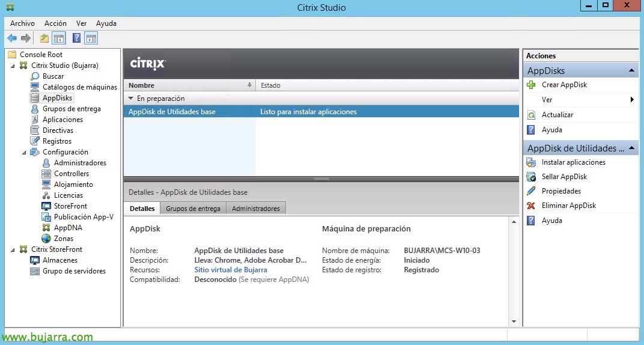Switch to the Grupos de entrega tab
644x345 pixels.
tap(193, 209)
